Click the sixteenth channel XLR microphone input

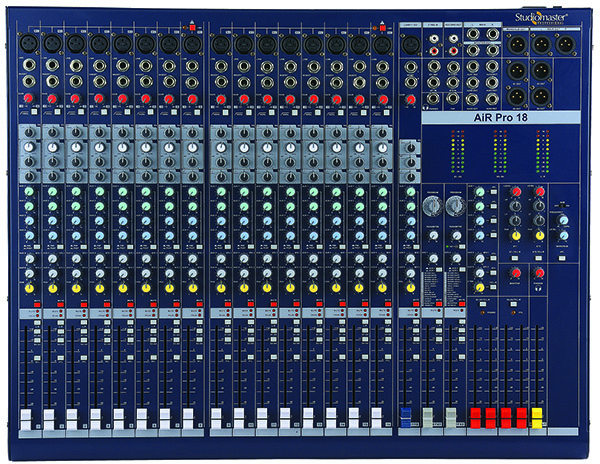click(382, 44)
